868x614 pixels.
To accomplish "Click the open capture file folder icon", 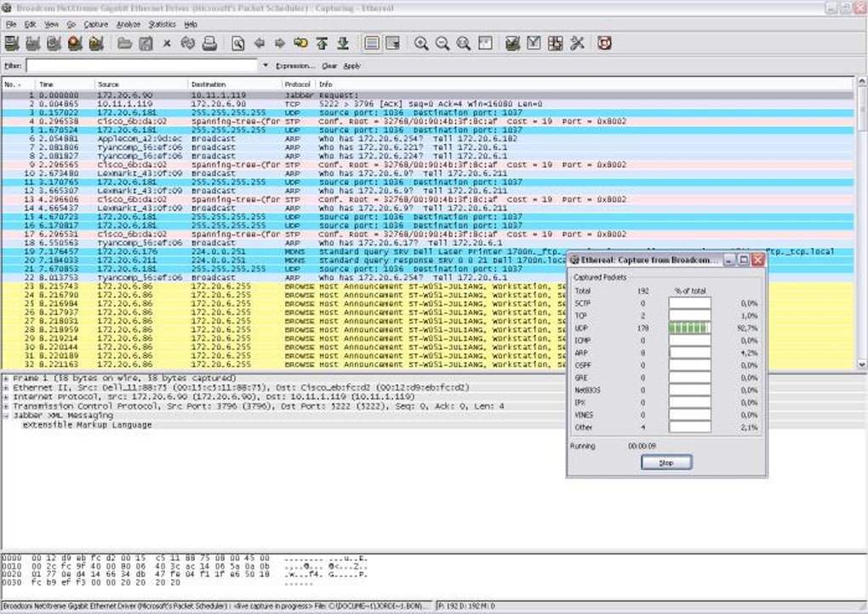I will click(124, 43).
